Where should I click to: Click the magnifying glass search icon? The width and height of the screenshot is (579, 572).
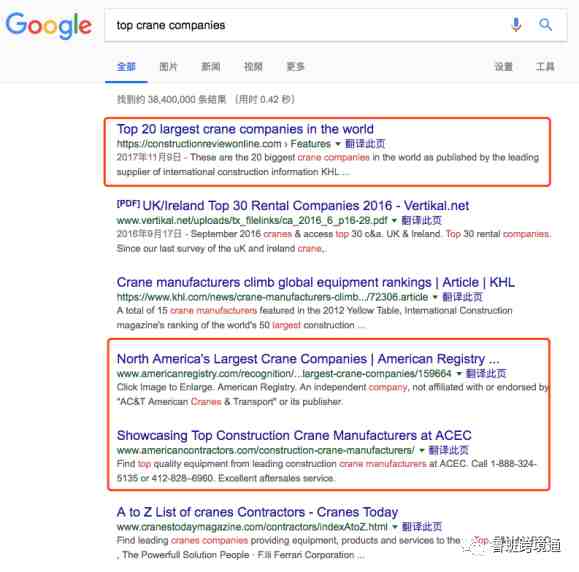coord(545,25)
